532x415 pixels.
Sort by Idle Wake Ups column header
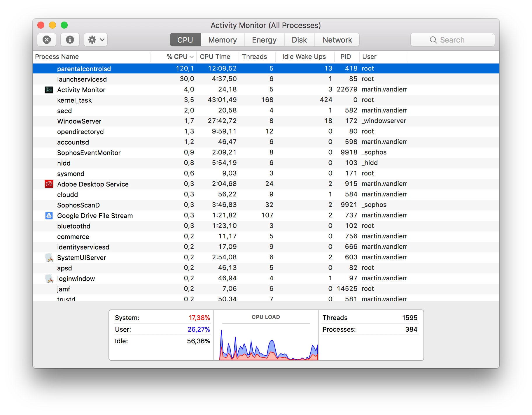305,57
